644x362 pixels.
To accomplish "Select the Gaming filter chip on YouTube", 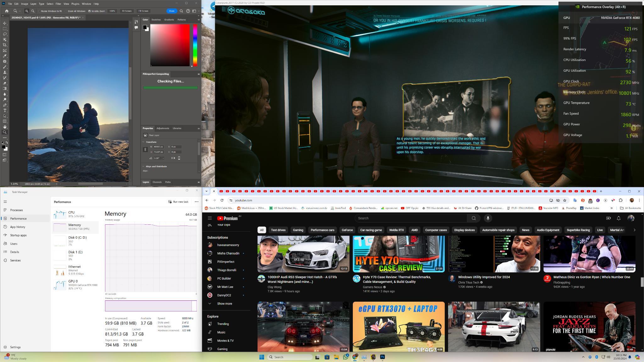I will pyautogui.click(x=298, y=230).
